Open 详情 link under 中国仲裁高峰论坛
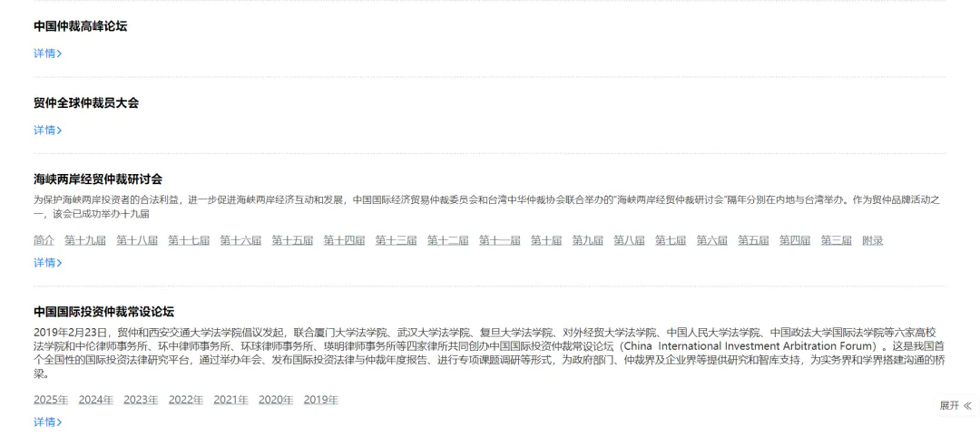980x436 pixels. coord(47,53)
